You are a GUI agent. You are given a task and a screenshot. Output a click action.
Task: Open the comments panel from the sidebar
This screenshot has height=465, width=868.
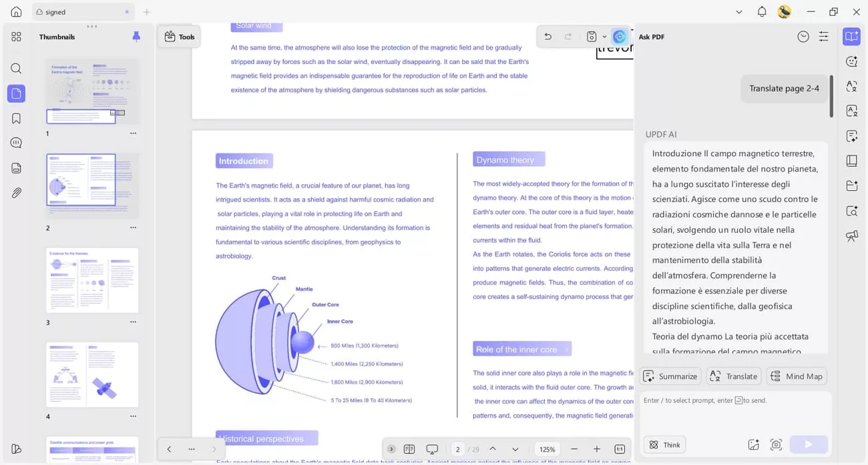pos(16,142)
